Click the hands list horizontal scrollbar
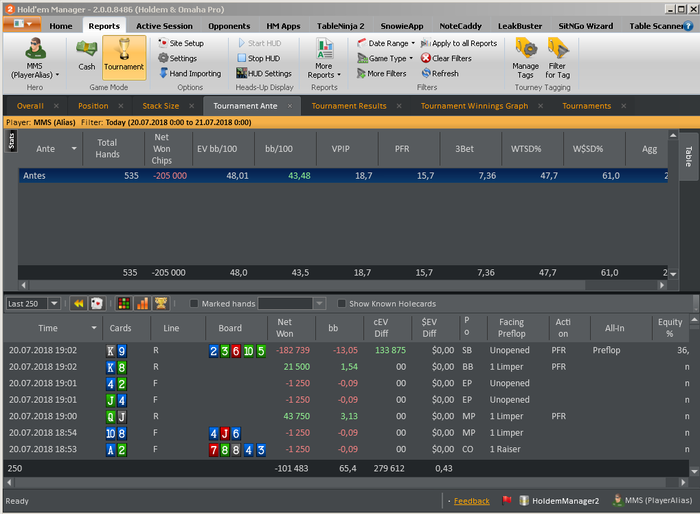This screenshot has width=700, height=514. tap(342, 482)
